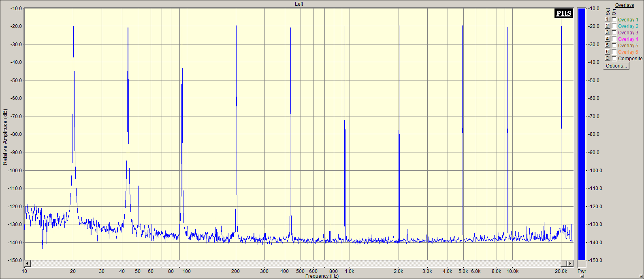Collapse the overlays panel using corner minus button
This screenshot has width=644, height=279.
[x=641, y=276]
